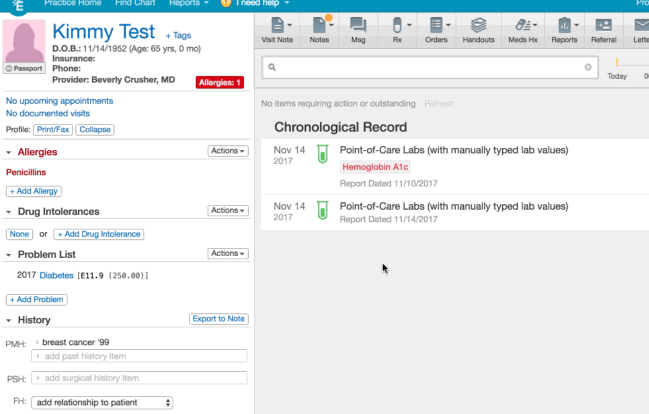
Task: Go to Find Chart in top menu
Action: coord(135,3)
